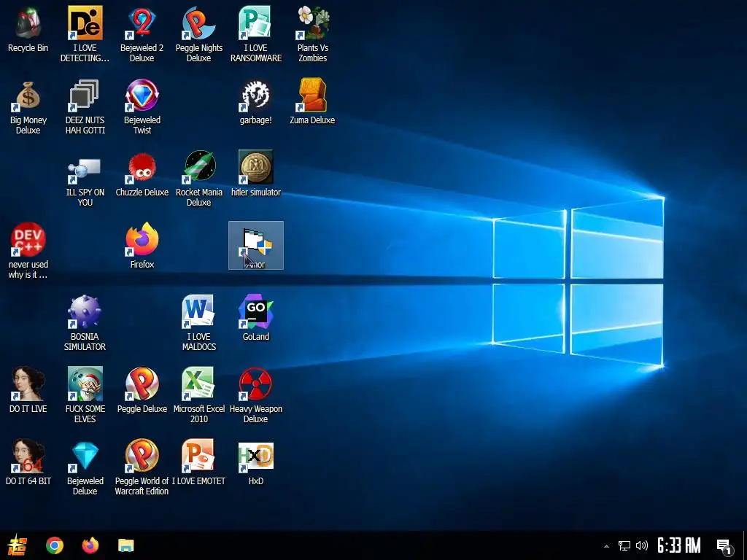Image resolution: width=747 pixels, height=560 pixels.
Task: Click the Bejeweled Deluxe diamond icon
Action: pos(85,456)
